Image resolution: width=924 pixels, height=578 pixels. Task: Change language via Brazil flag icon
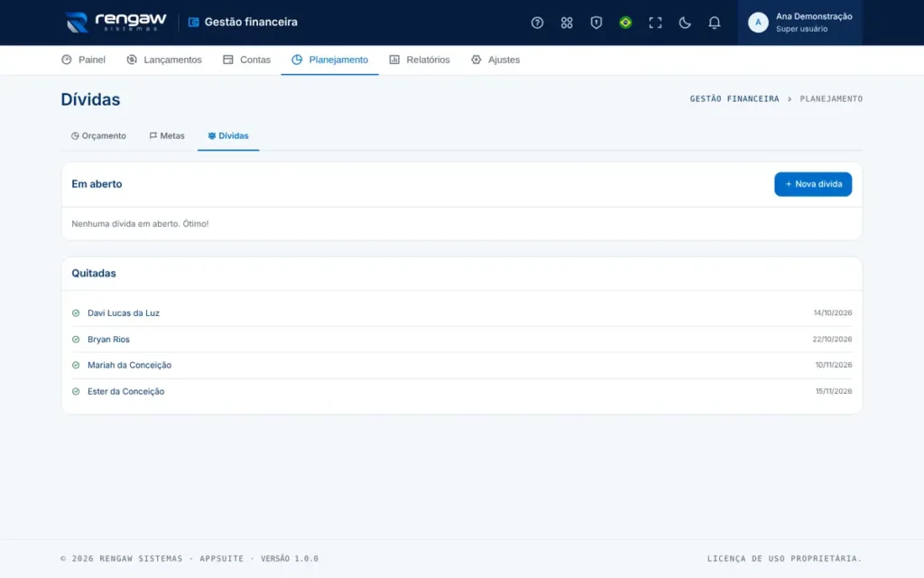click(625, 23)
